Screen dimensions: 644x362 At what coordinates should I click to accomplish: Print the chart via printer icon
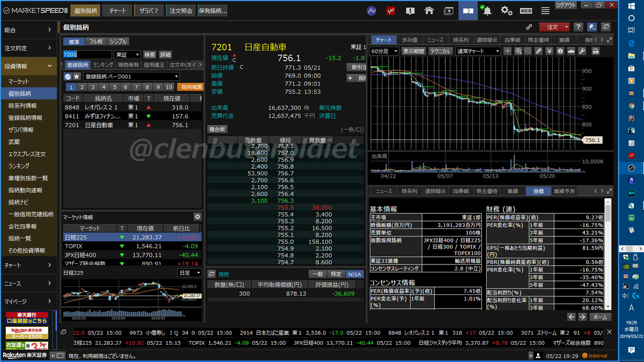(x=596, y=51)
